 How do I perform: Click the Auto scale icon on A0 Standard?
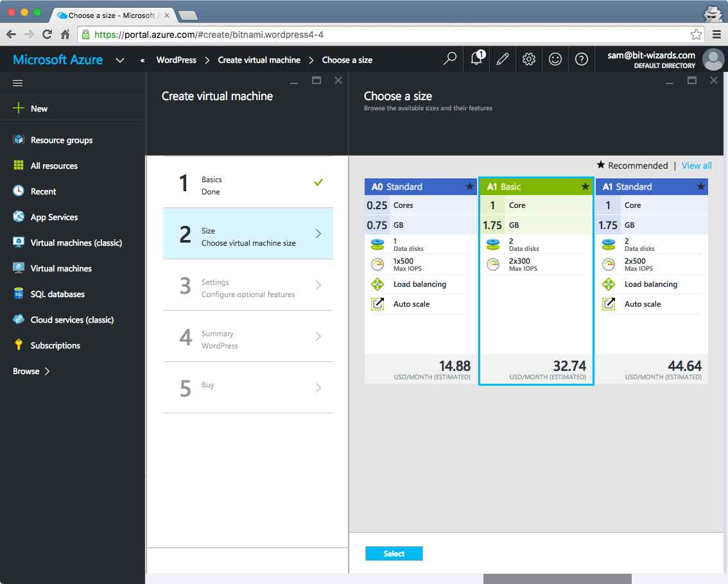point(377,304)
